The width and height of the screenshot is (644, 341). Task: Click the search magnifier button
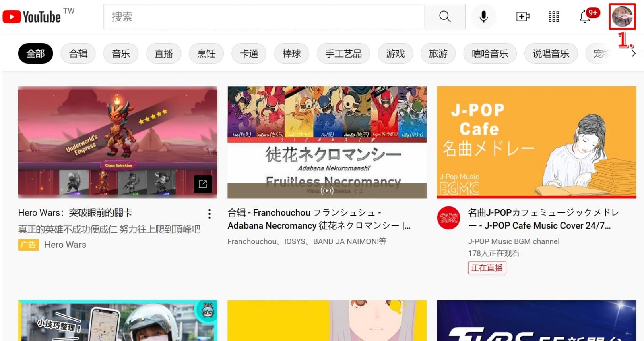[x=445, y=17]
